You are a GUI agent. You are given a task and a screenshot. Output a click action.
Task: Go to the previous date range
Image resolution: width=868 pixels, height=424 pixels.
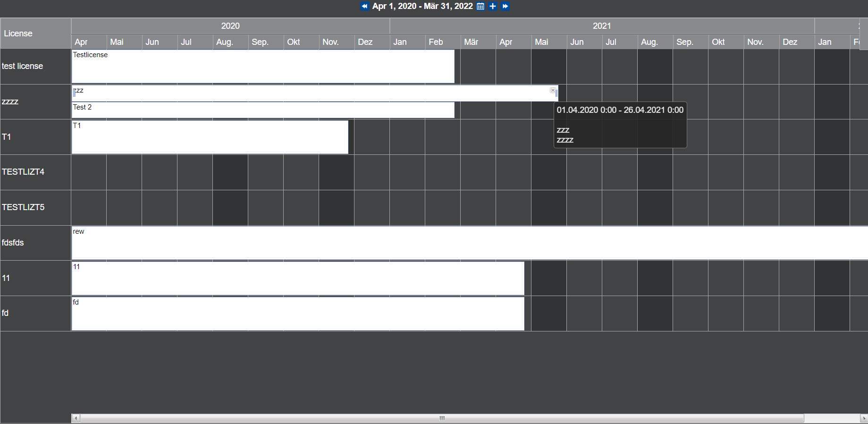point(364,6)
